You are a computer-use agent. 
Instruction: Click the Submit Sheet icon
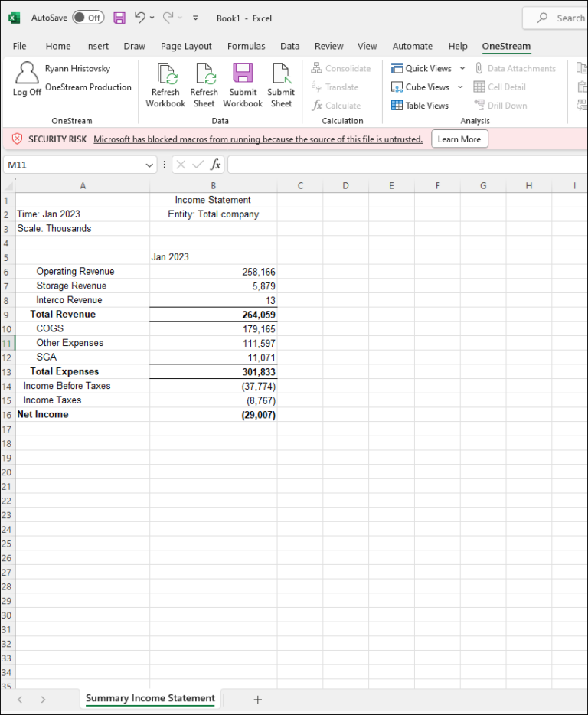(281, 74)
